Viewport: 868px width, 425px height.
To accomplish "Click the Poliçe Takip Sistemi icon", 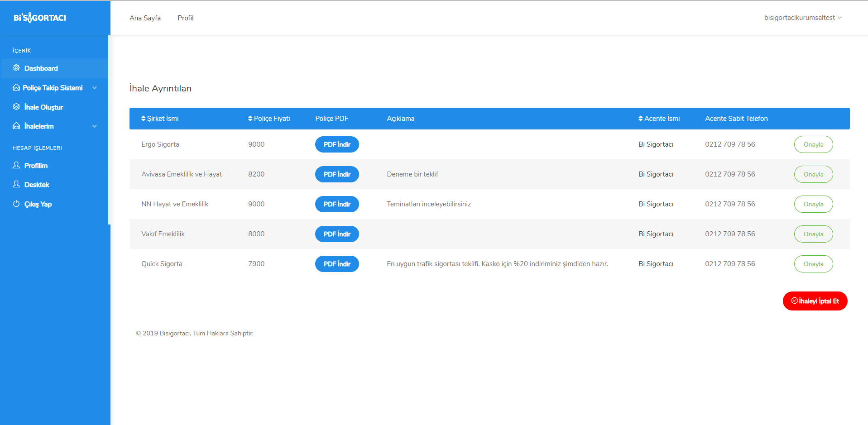I will click(16, 87).
